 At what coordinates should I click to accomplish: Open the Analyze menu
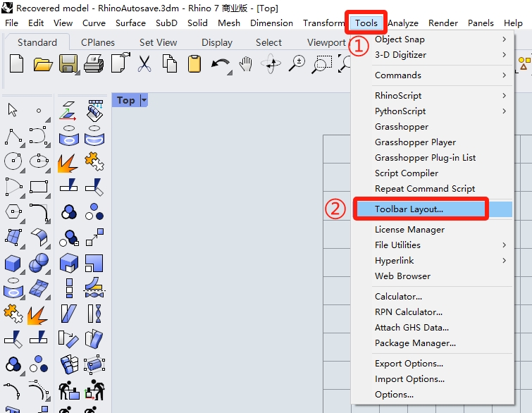403,23
